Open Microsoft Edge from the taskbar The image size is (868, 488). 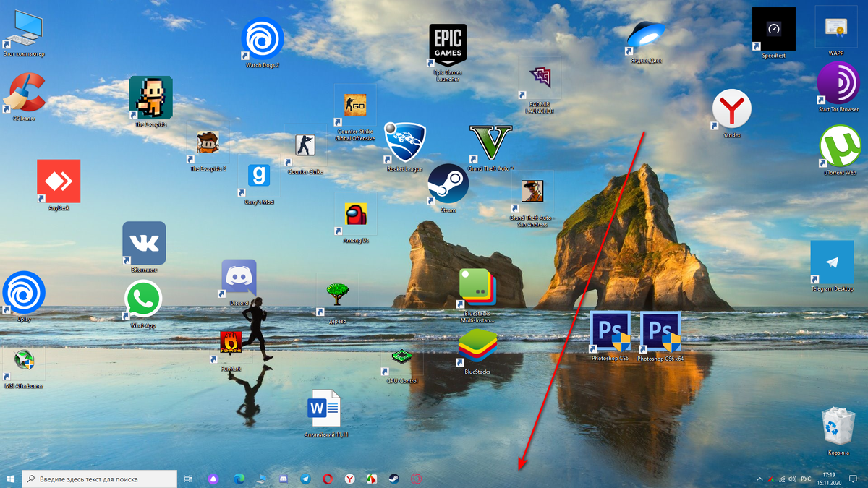coord(239,479)
